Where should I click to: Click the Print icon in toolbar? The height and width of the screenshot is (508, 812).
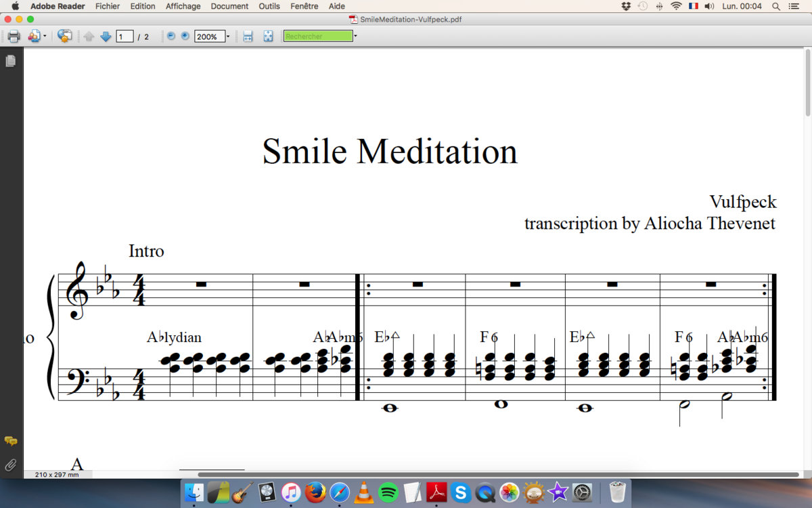pyautogui.click(x=14, y=37)
